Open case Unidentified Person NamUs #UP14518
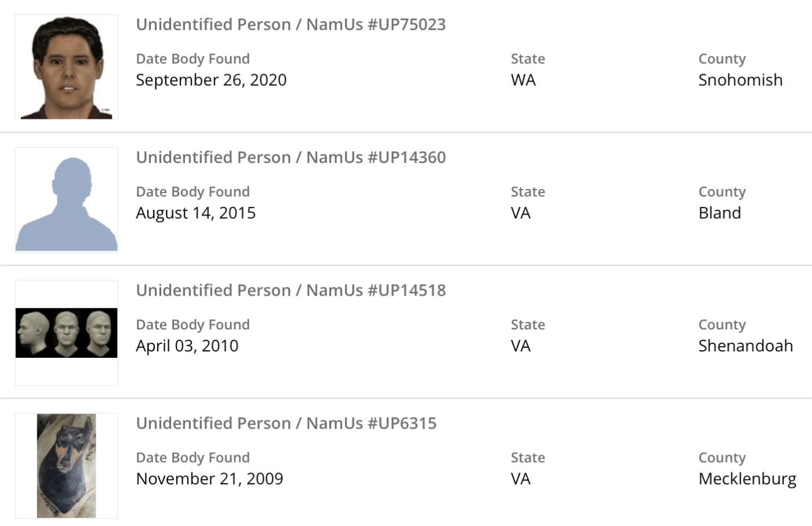This screenshot has height=526, width=812. point(291,290)
